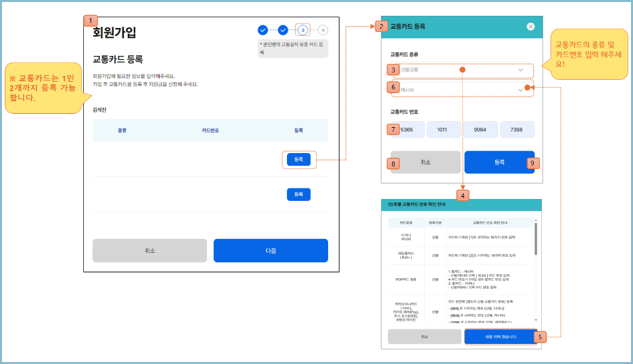Click the step tooltip 본인명의 교통실적 유효 카드 등록

point(293,49)
